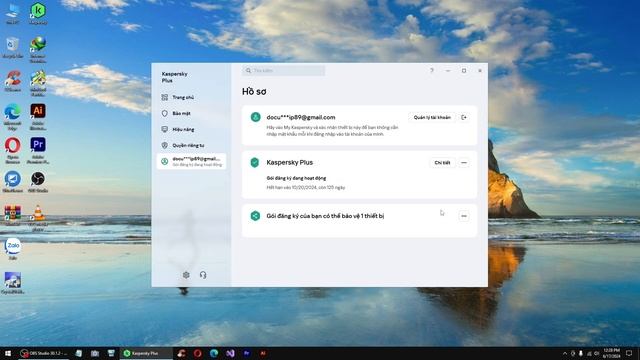
Task: Click the Kaspersky Plus subscription title
Action: tap(289, 162)
